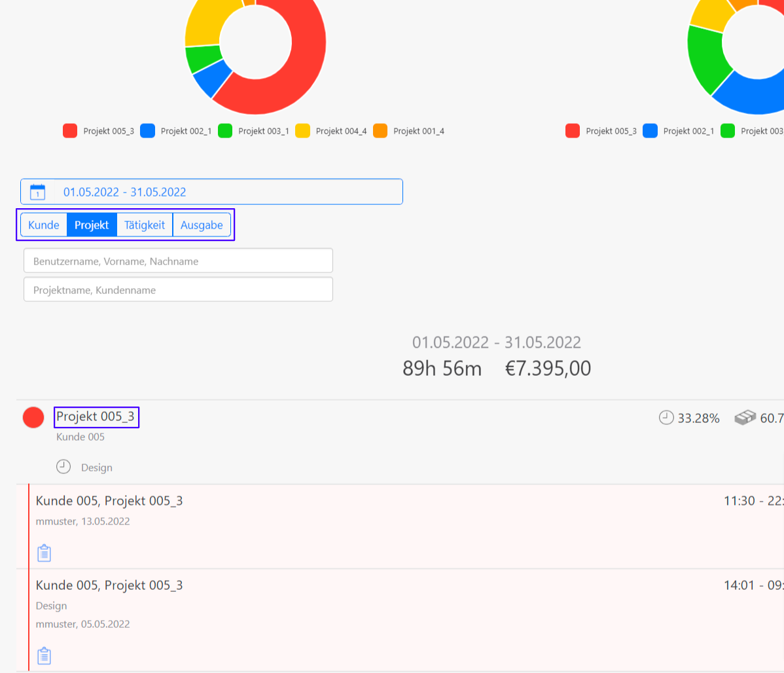Click Projekt 004_4 legend label
Viewport: 784px width, 673px height.
pos(341,131)
